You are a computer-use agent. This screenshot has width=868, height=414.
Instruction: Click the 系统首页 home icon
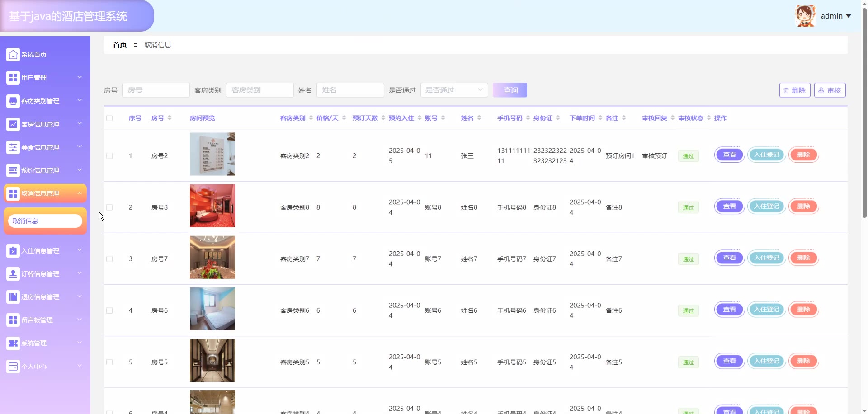(13, 55)
